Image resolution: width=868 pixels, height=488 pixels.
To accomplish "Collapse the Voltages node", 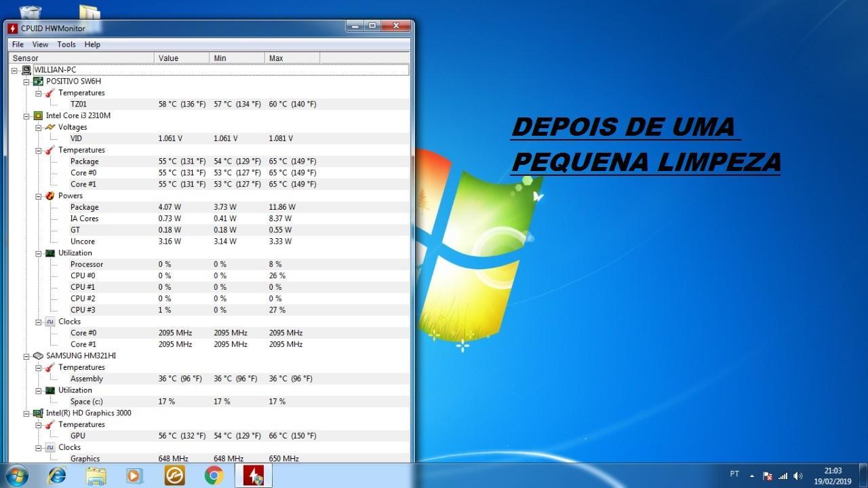I will (x=38, y=127).
